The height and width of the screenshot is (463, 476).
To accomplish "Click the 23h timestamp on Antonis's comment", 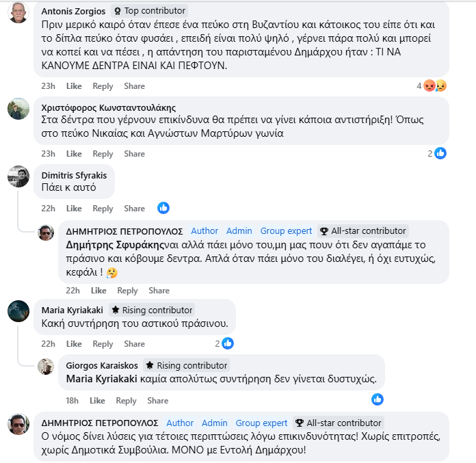I will click(48, 86).
